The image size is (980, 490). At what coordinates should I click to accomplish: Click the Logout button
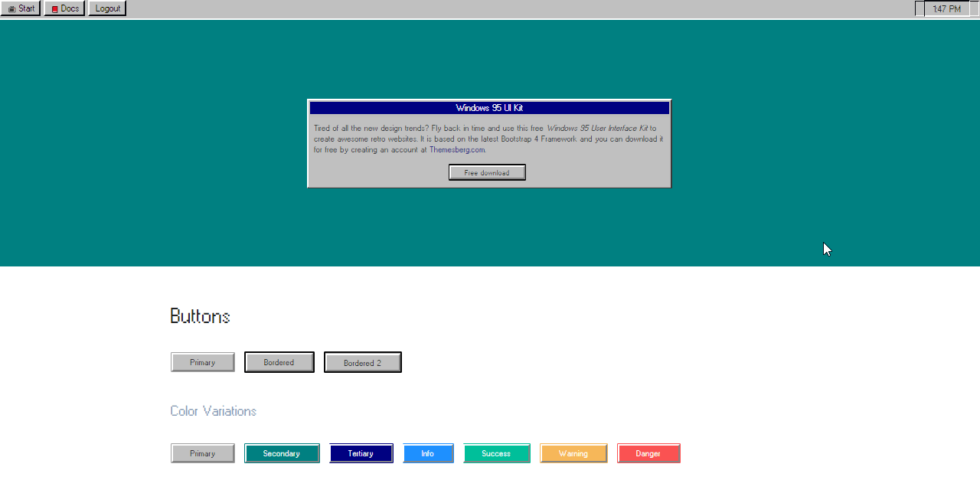tap(107, 8)
